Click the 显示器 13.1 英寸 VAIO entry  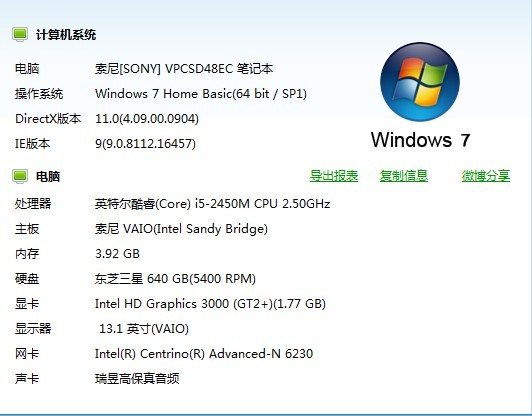coord(144,329)
